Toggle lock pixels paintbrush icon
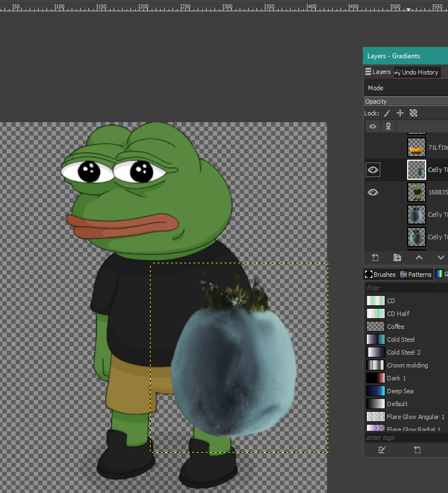The image size is (448, 493). [387, 113]
